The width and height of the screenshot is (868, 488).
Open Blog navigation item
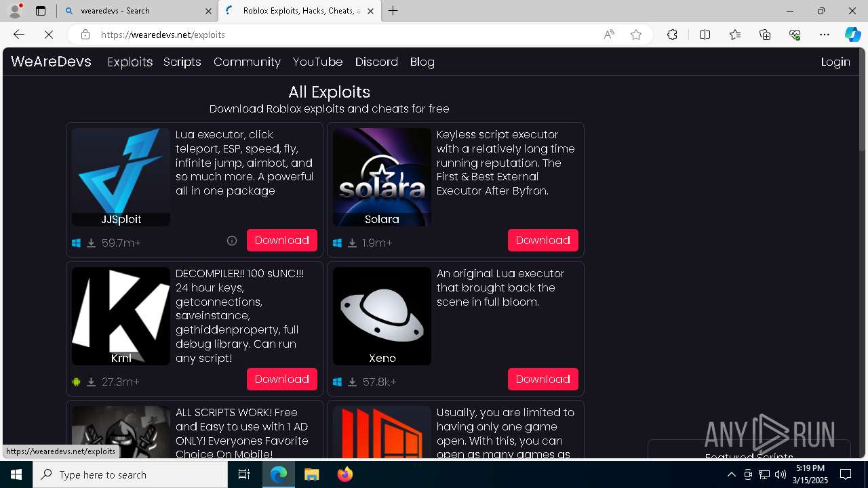click(x=422, y=62)
